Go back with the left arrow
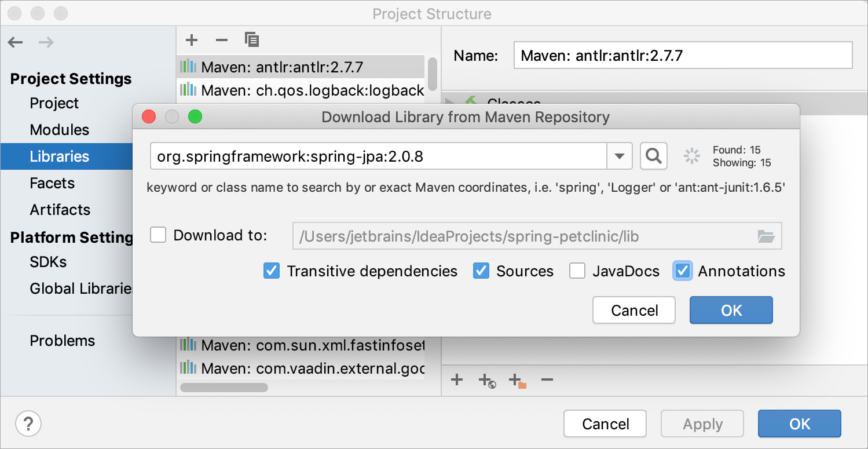The image size is (868, 449). click(x=16, y=42)
